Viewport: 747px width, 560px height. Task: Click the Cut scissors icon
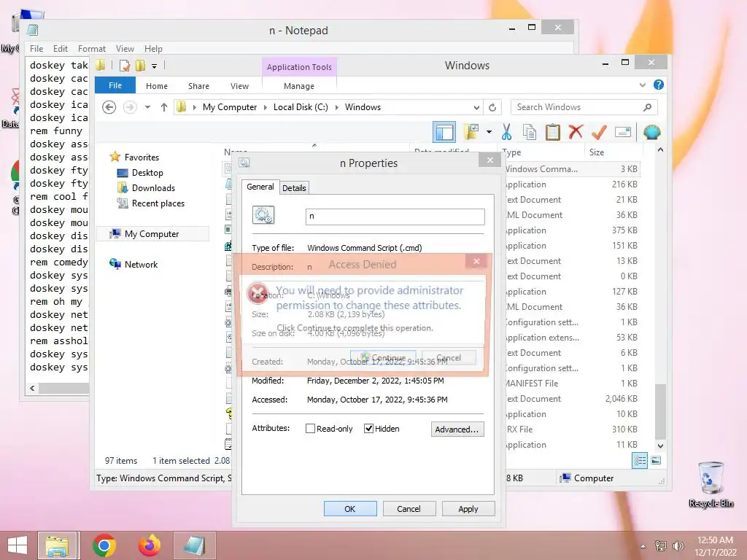click(x=506, y=132)
